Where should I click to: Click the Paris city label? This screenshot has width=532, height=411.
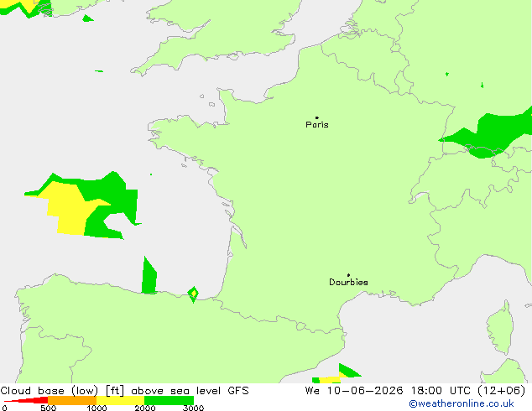pyautogui.click(x=317, y=125)
